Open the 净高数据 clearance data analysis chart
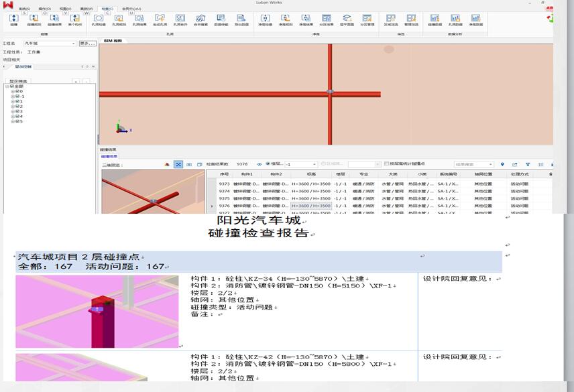This screenshot has height=392, width=574. click(x=475, y=19)
